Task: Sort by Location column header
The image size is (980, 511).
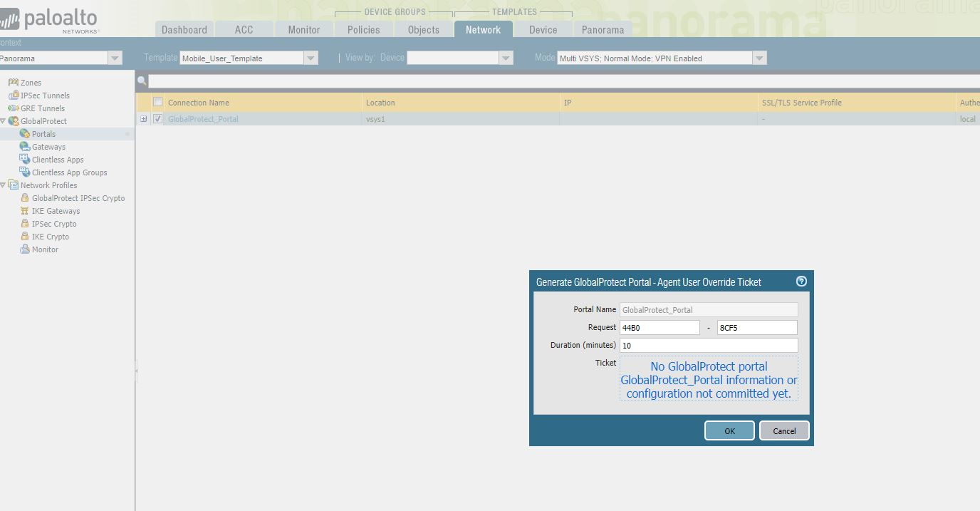Action: click(462, 103)
